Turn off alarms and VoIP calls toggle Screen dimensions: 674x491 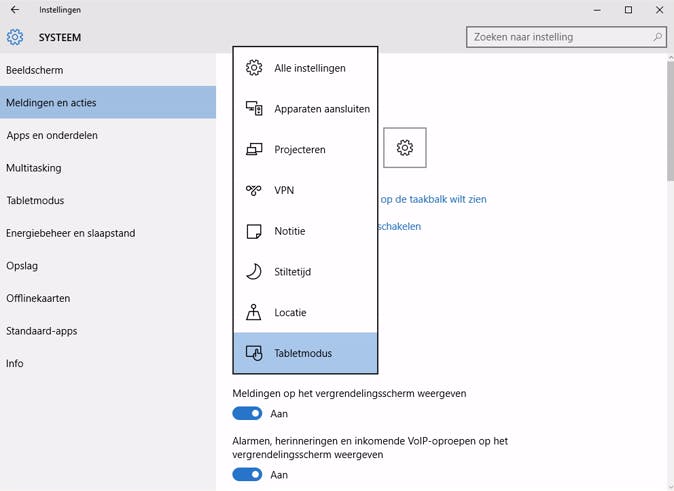247,475
